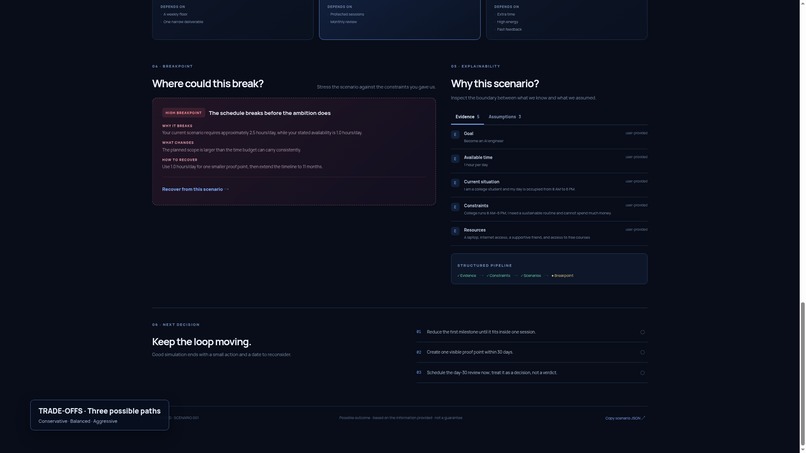
Task: Click the 'STRUCTURED PIPELINE' label
Action: [484, 266]
